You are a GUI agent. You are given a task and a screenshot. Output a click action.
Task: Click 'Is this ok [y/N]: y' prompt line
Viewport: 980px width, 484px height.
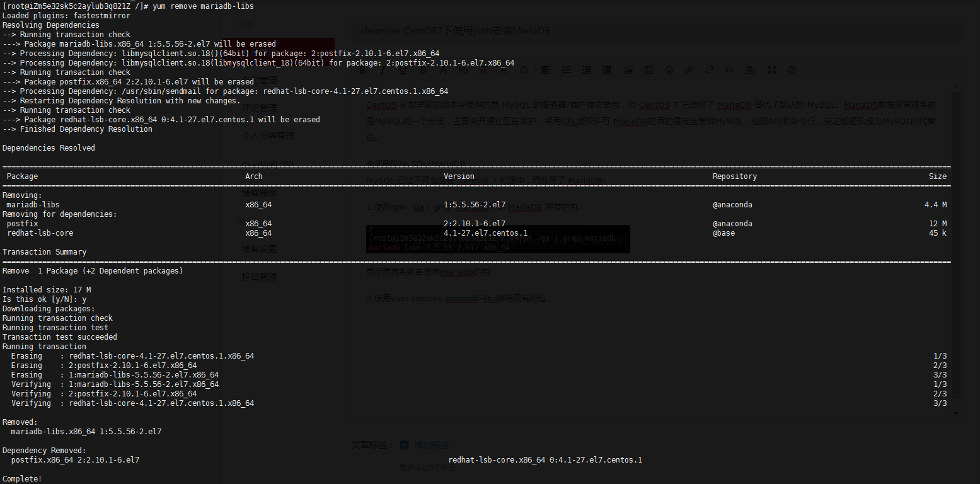click(x=45, y=299)
